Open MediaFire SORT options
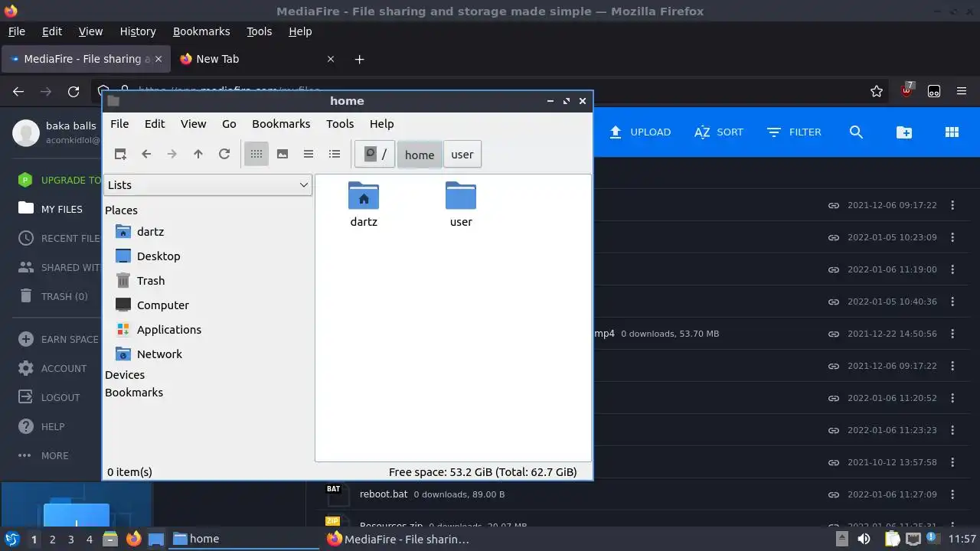980x551 pixels. tap(718, 132)
